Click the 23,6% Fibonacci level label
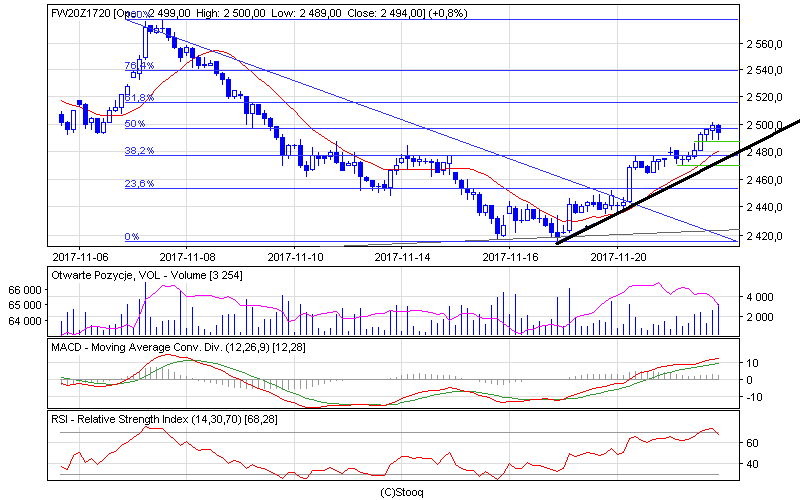The width and height of the screenshot is (800, 500). coord(139,184)
